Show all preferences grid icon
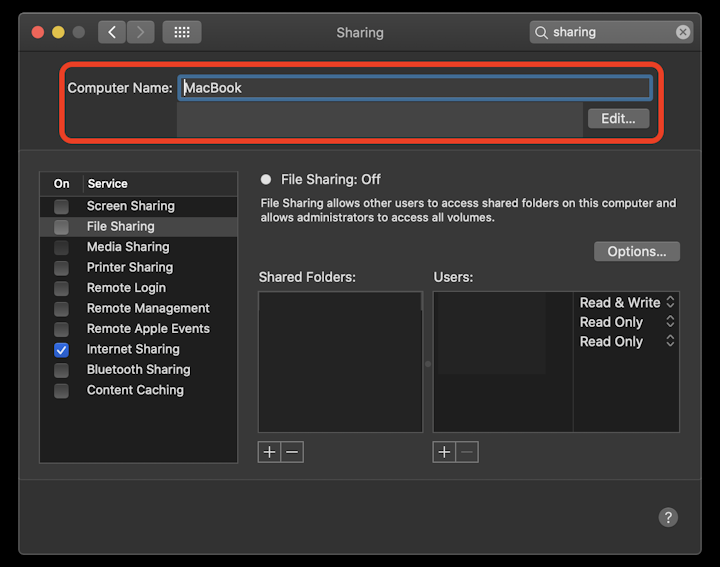 [x=181, y=32]
